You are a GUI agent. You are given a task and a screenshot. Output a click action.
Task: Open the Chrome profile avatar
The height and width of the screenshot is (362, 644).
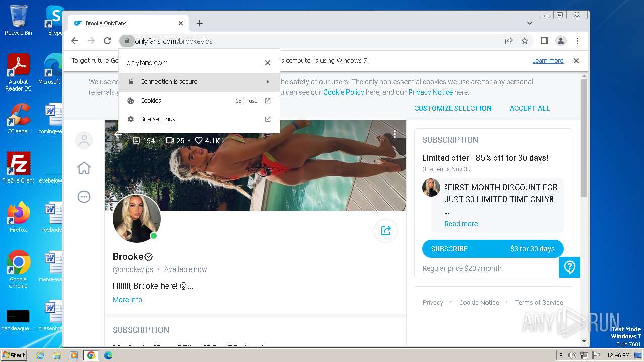[x=560, y=41]
